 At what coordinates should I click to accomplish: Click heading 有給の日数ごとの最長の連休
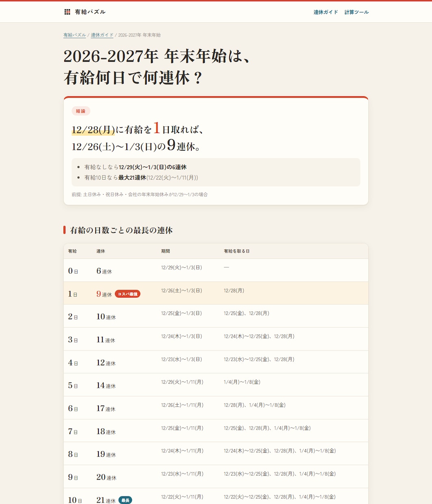click(121, 230)
